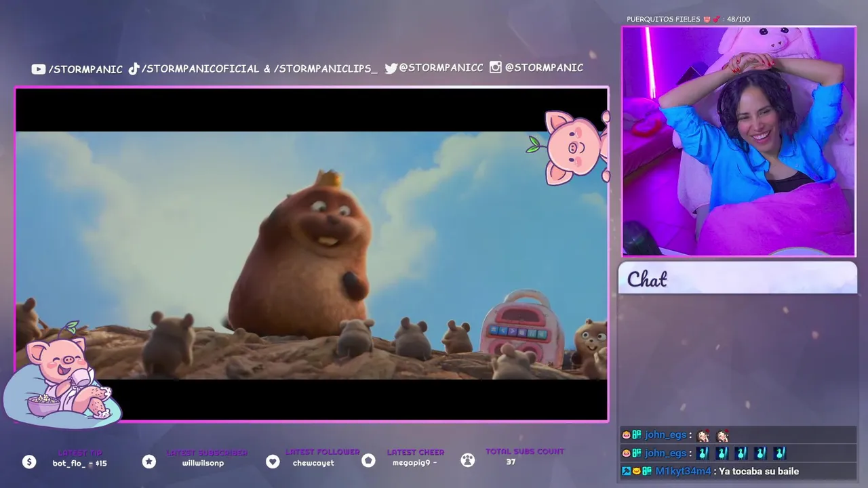Click the peeking pig sticker above the video

click(x=570, y=147)
